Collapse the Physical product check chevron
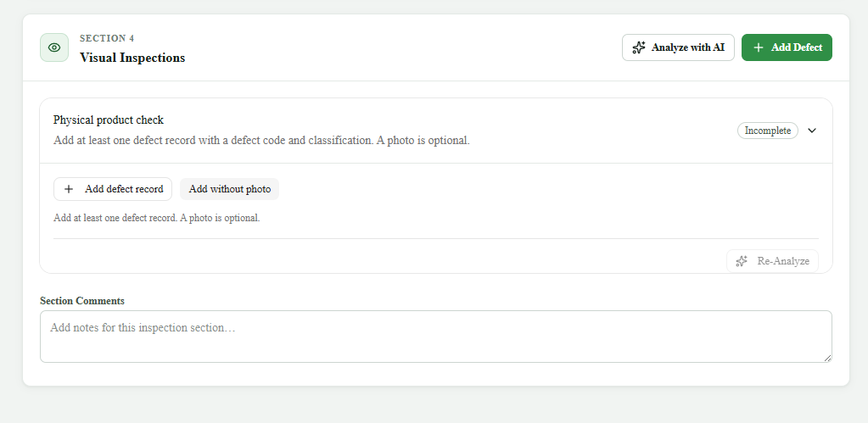 coord(812,131)
